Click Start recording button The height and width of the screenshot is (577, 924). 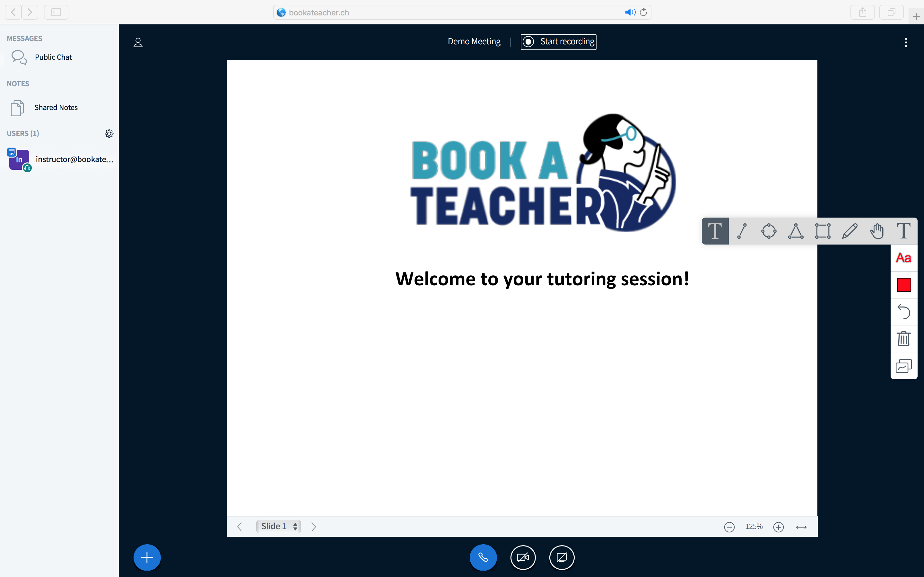point(558,42)
